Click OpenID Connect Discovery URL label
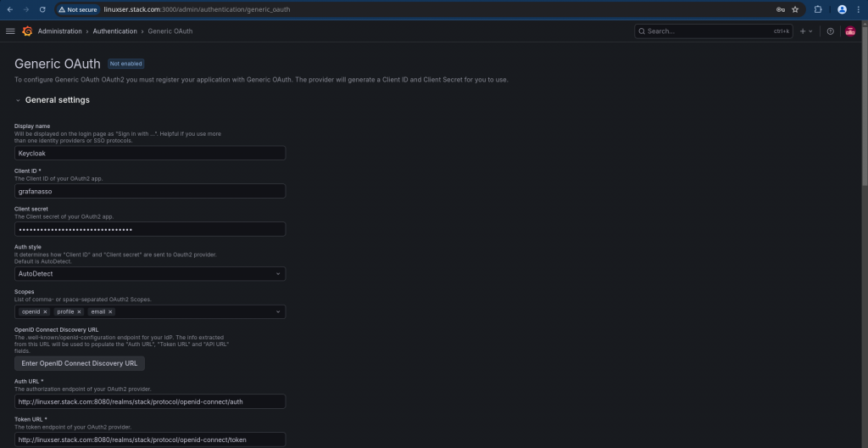 [x=57, y=329]
